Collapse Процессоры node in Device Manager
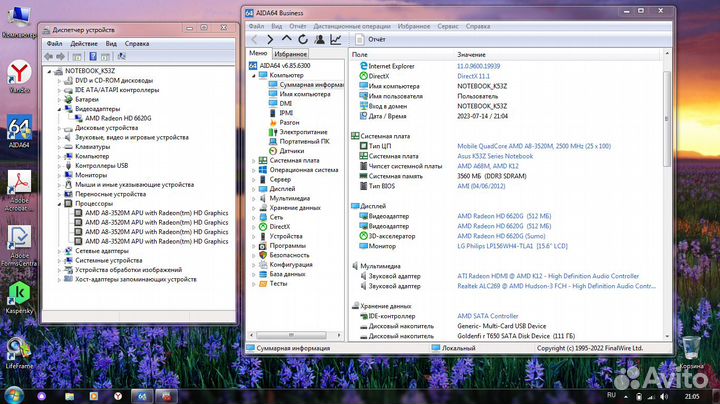Screen dimensions: 720x404 pyautogui.click(x=59, y=204)
